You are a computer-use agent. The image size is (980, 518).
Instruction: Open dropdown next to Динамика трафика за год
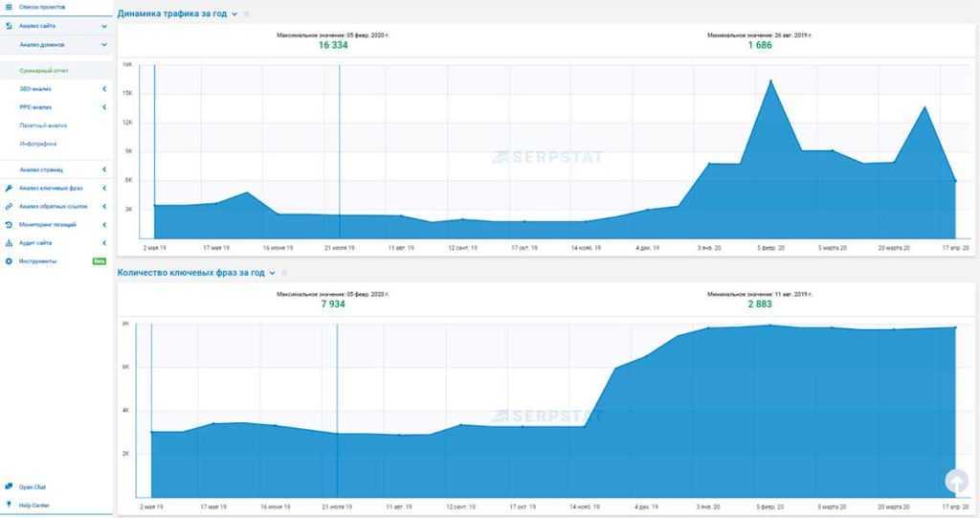click(x=234, y=14)
